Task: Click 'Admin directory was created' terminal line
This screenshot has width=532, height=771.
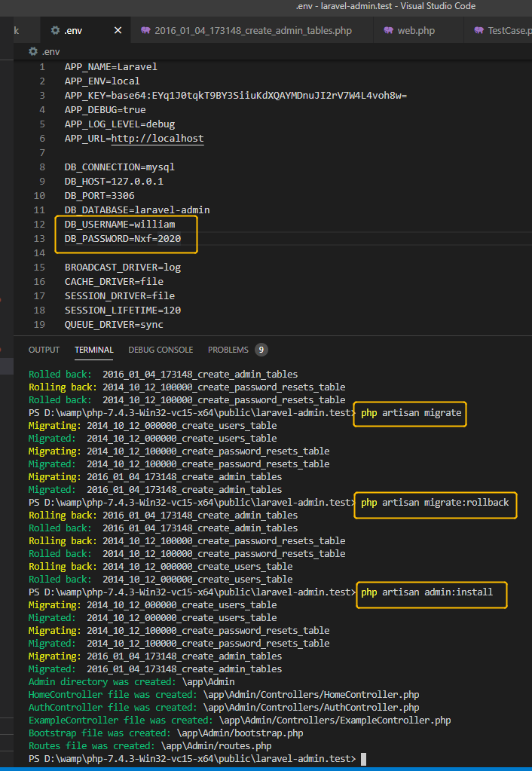Action: 131,681
